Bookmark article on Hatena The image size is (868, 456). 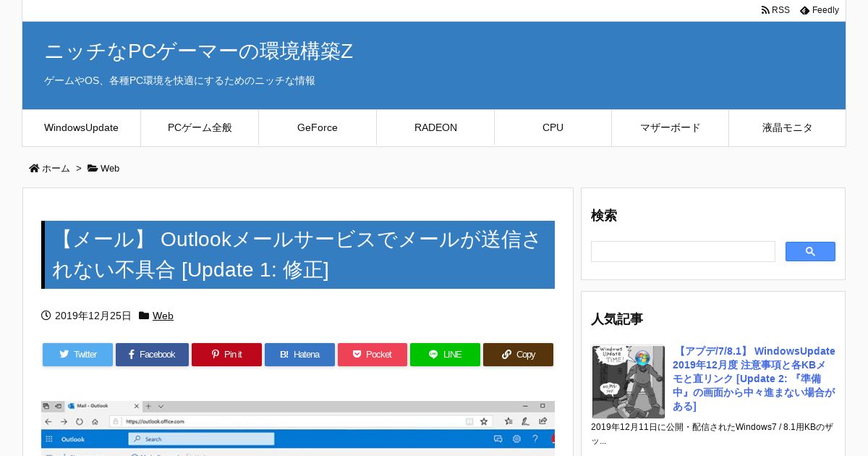click(299, 355)
